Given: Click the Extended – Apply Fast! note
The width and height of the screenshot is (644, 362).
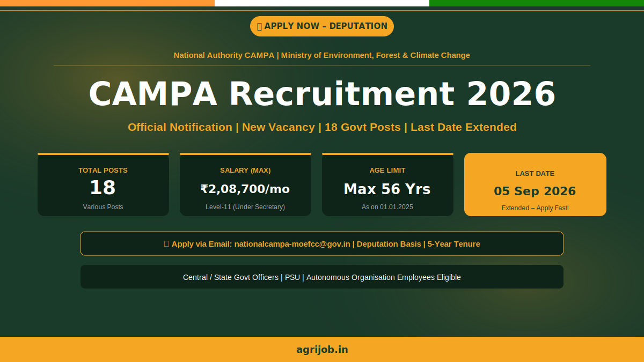Looking at the screenshot, I should point(535,208).
